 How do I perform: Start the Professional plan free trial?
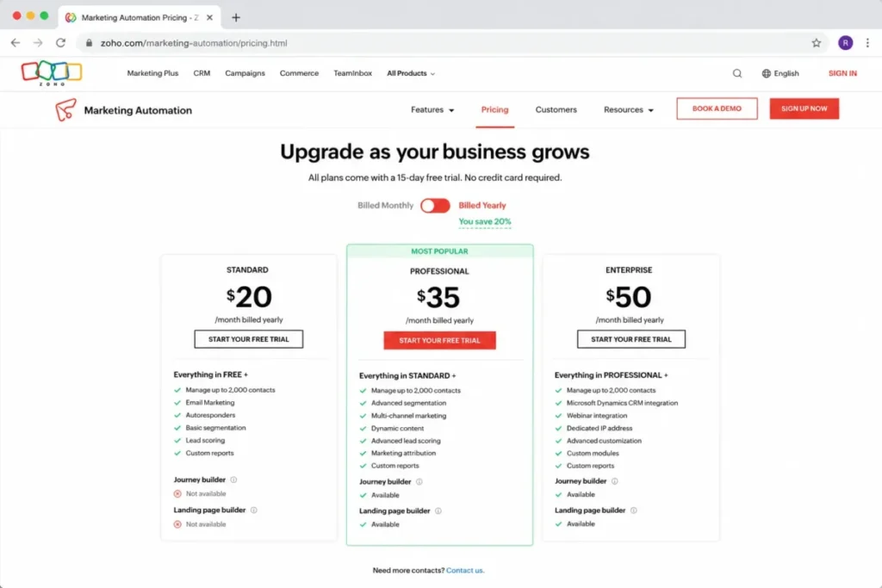tap(439, 340)
